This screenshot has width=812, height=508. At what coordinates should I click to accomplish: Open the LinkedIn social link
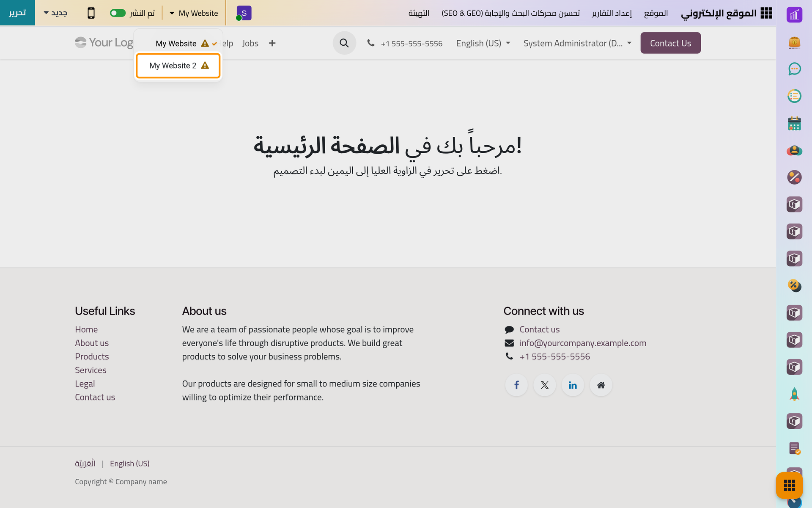pyautogui.click(x=573, y=385)
